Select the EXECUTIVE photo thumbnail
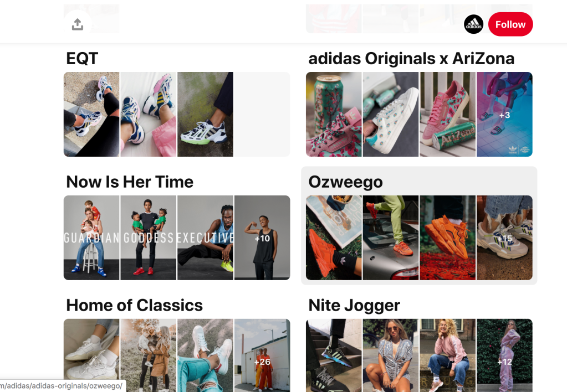Viewport: 567px width, 392px height. 205,238
